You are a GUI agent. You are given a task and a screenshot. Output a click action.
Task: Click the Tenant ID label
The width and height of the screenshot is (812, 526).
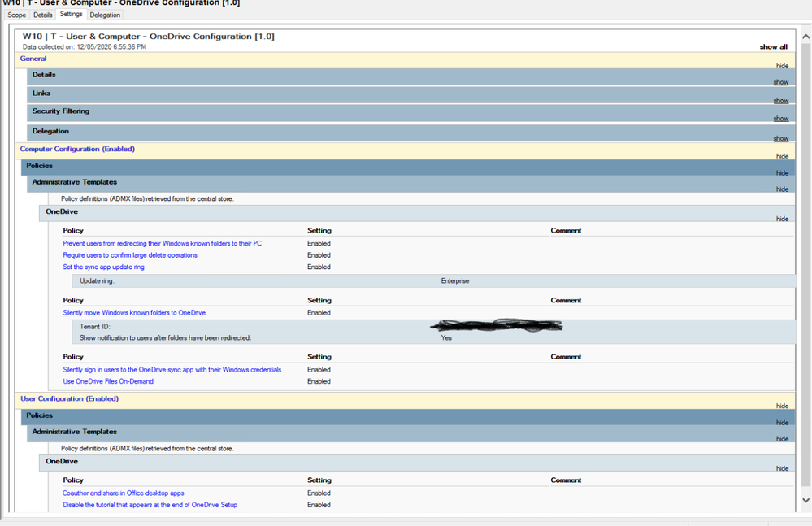[x=95, y=327]
